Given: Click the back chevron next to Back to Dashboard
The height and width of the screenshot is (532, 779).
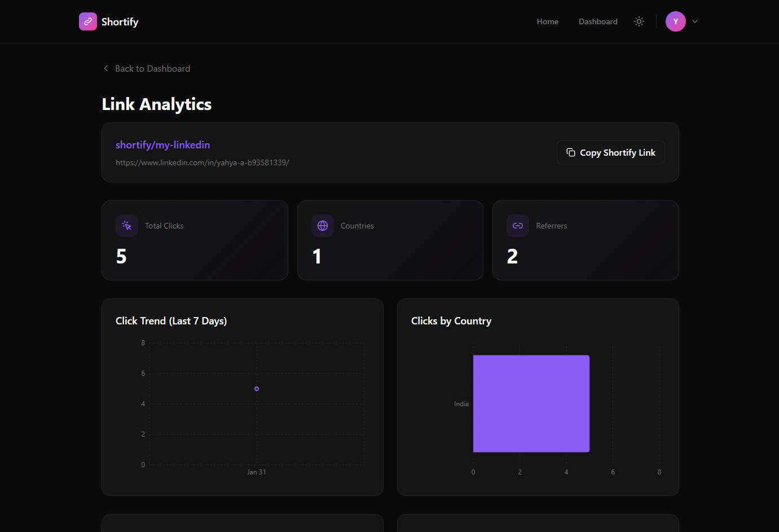Looking at the screenshot, I should coord(105,68).
